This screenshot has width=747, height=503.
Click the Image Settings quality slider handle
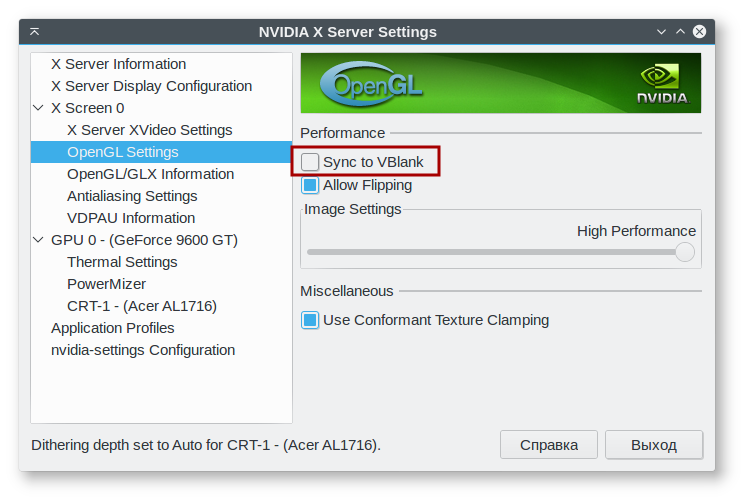click(x=685, y=252)
